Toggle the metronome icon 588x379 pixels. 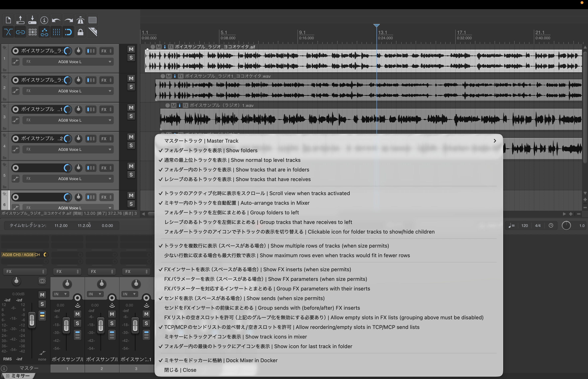point(81,20)
